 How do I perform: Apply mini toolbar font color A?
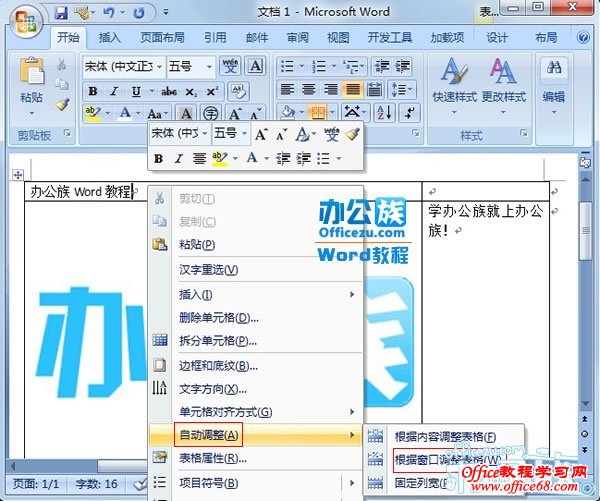coord(252,158)
